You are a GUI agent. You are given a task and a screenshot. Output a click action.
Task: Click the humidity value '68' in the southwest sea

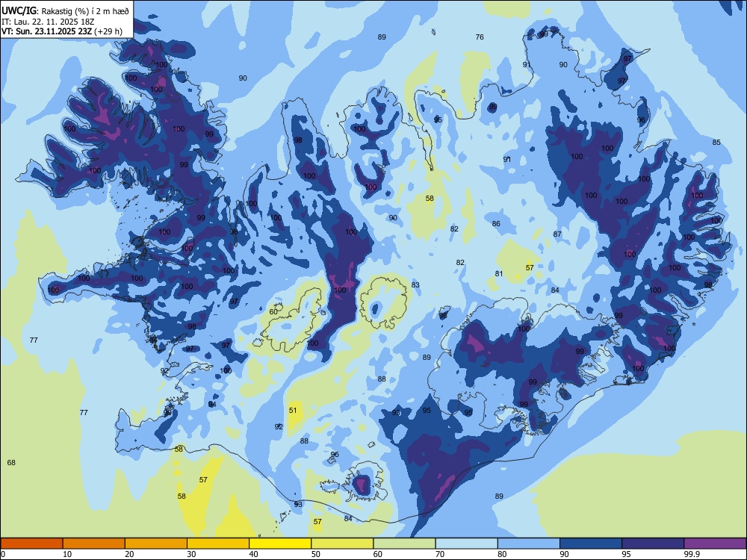11,463
